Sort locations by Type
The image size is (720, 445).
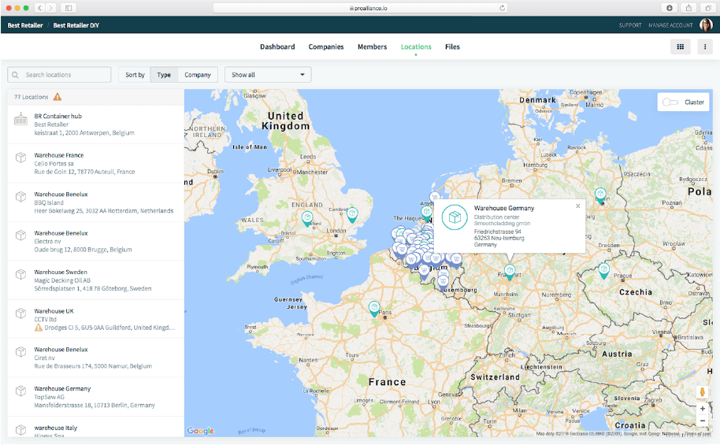164,75
